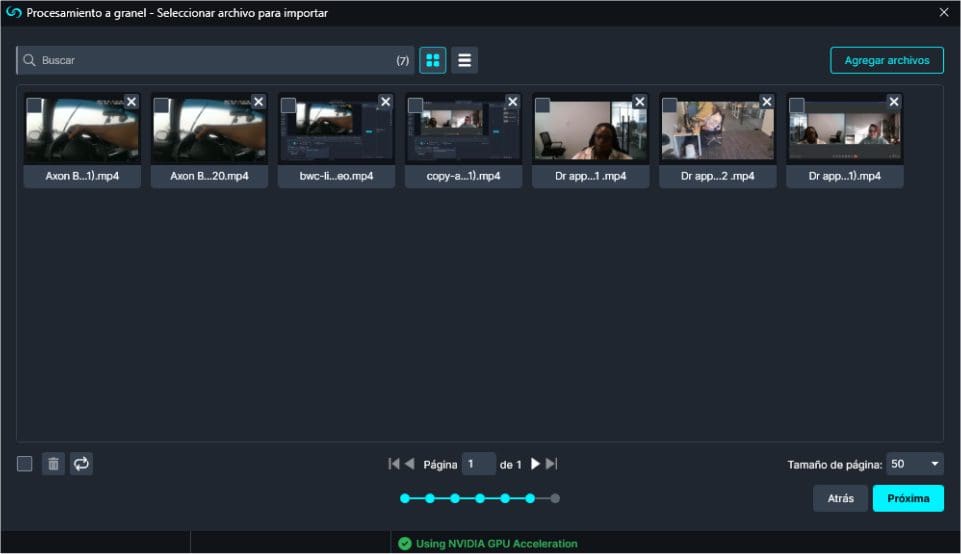Go to last page

point(552,464)
